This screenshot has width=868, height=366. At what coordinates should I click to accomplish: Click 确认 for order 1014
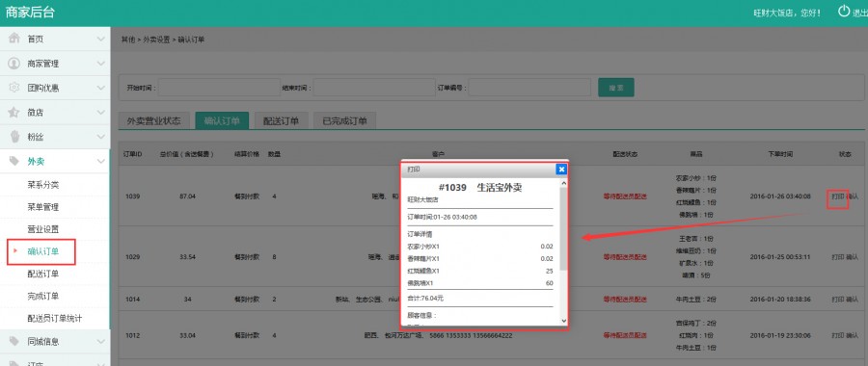853,300
